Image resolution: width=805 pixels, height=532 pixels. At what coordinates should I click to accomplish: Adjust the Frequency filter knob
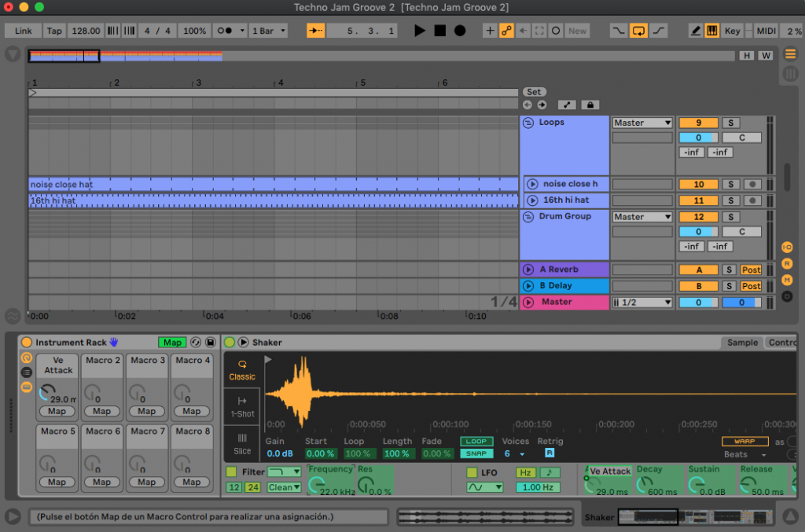tap(316, 484)
